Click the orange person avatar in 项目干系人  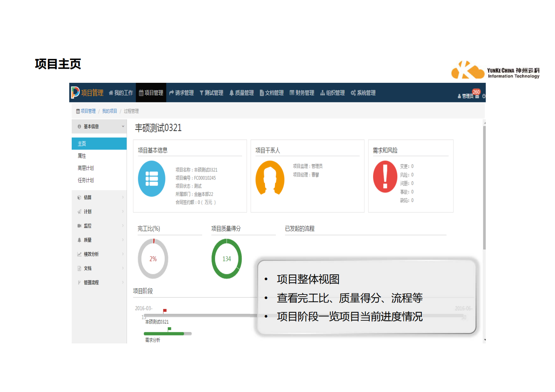coord(270,178)
